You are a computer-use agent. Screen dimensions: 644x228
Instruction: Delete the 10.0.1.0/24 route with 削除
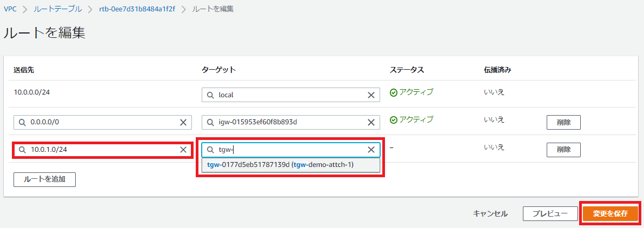[x=563, y=150]
